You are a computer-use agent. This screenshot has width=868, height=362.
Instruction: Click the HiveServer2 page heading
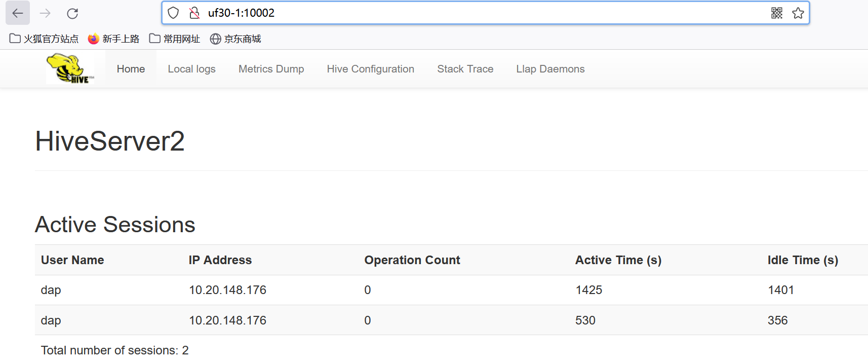coord(110,141)
